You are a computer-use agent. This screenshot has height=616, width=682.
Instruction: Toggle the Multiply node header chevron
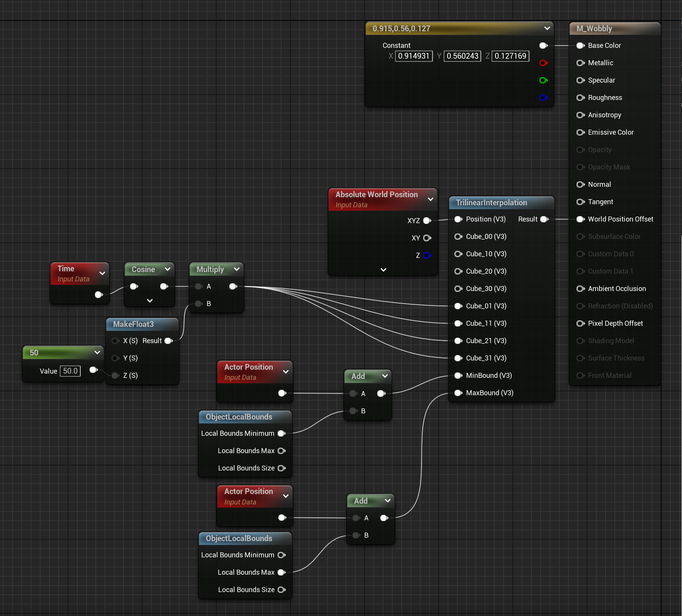[236, 269]
